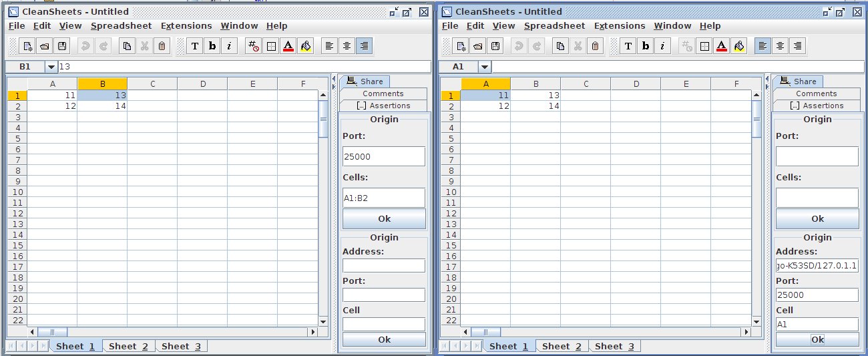The height and width of the screenshot is (356, 868).
Task: Switch to Sheet 2 tab in left window
Action: (x=128, y=346)
